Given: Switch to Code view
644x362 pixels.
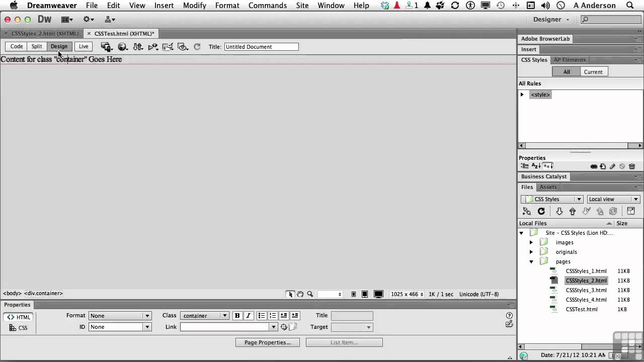Looking at the screenshot, I should [17, 46].
